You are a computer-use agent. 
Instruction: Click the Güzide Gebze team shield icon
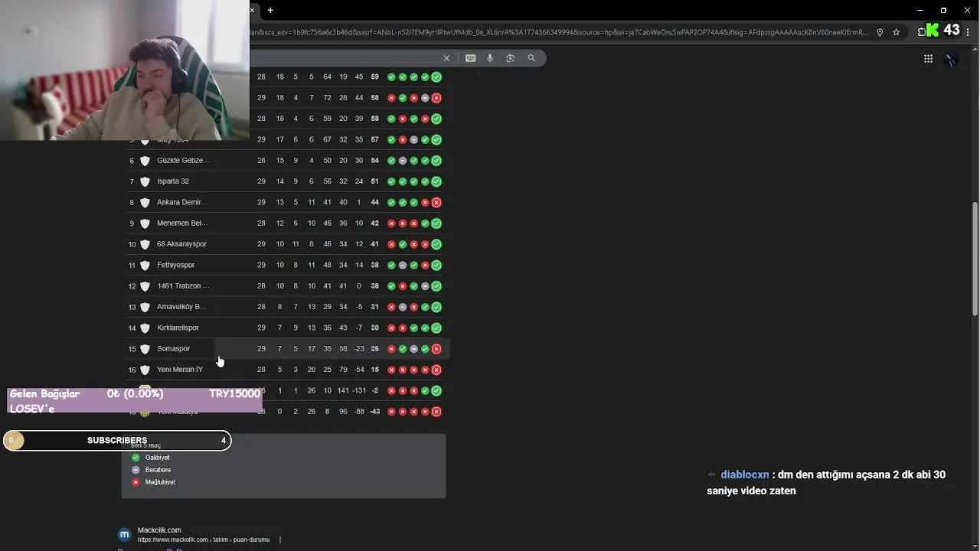[x=145, y=161]
